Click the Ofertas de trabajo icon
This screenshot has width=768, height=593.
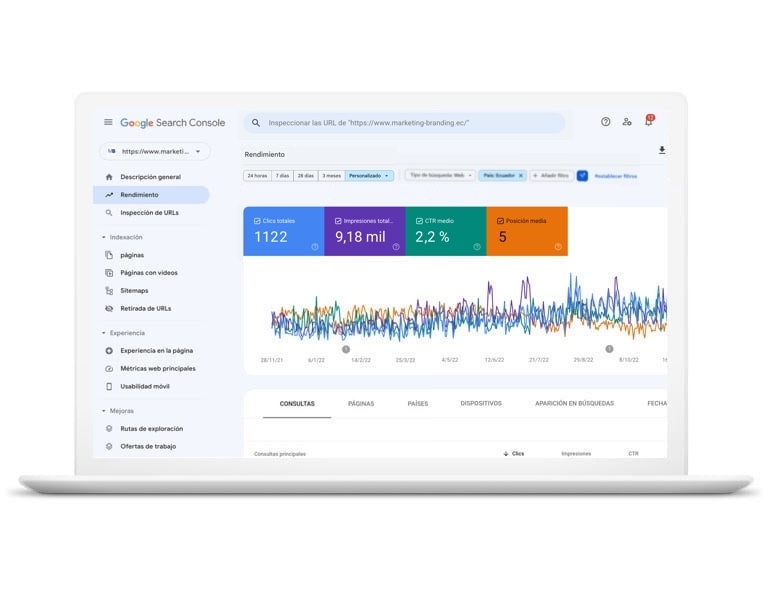click(x=109, y=446)
